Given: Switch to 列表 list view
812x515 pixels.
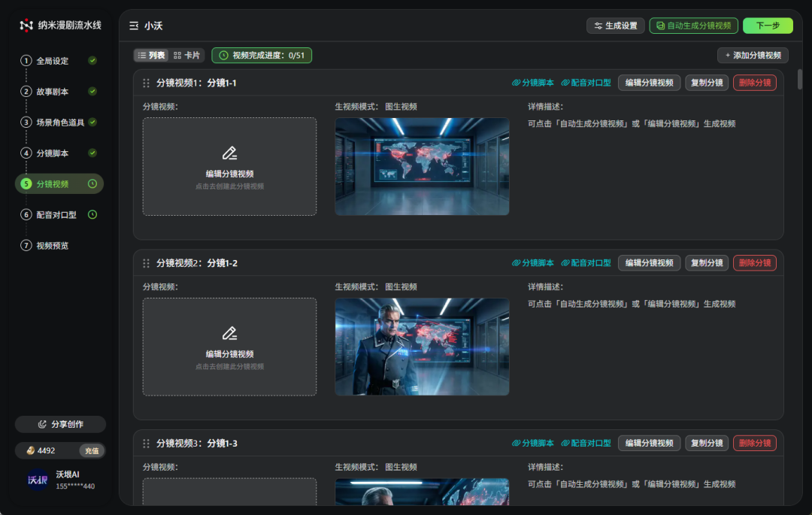Looking at the screenshot, I should click(x=153, y=55).
